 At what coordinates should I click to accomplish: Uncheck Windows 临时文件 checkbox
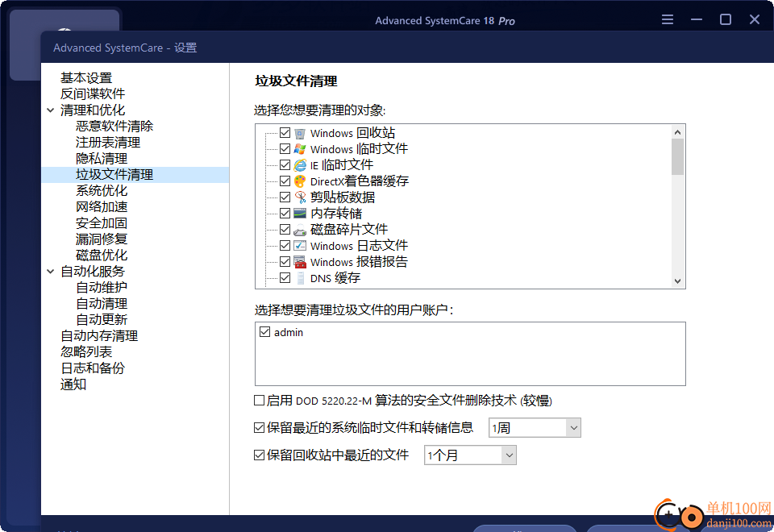point(285,148)
